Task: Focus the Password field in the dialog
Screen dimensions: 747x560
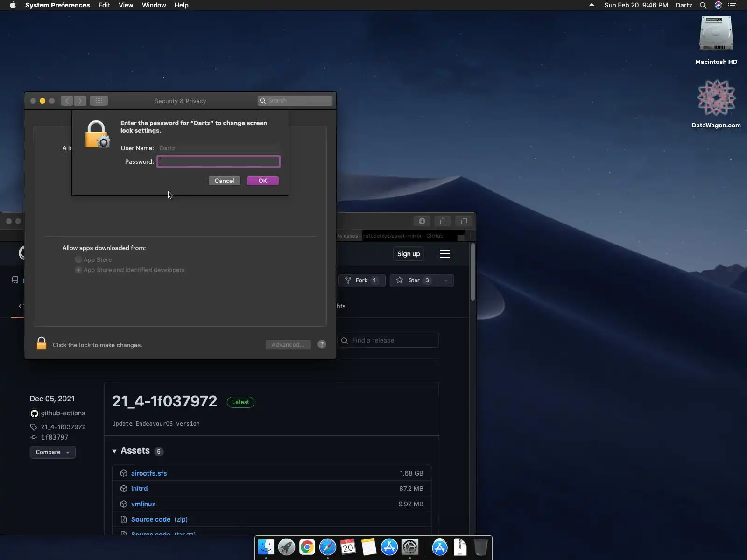Action: 218,161
